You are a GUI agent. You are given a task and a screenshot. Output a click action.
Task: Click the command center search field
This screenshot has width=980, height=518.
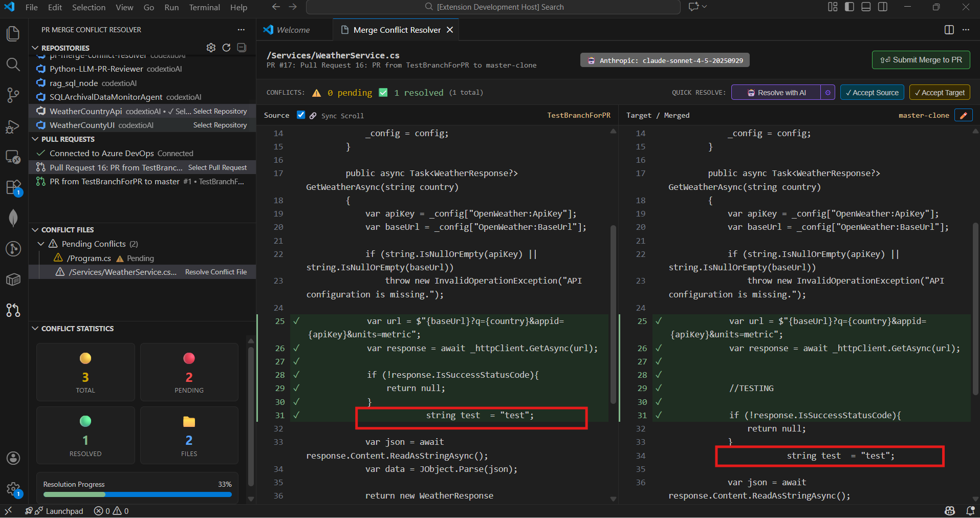pos(493,7)
